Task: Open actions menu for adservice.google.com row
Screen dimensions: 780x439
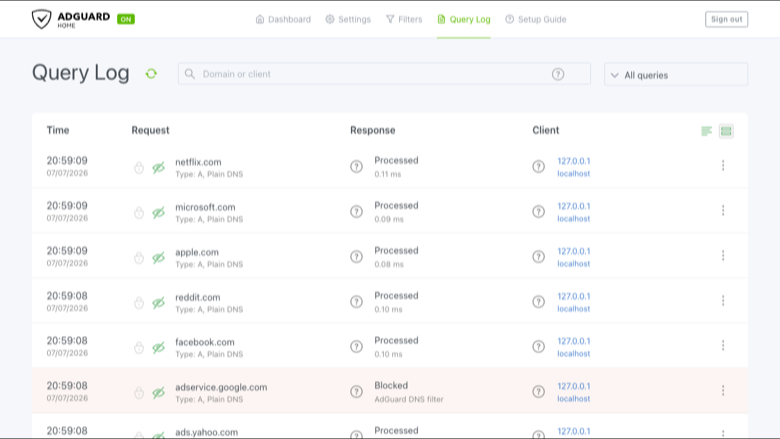Action: [723, 390]
